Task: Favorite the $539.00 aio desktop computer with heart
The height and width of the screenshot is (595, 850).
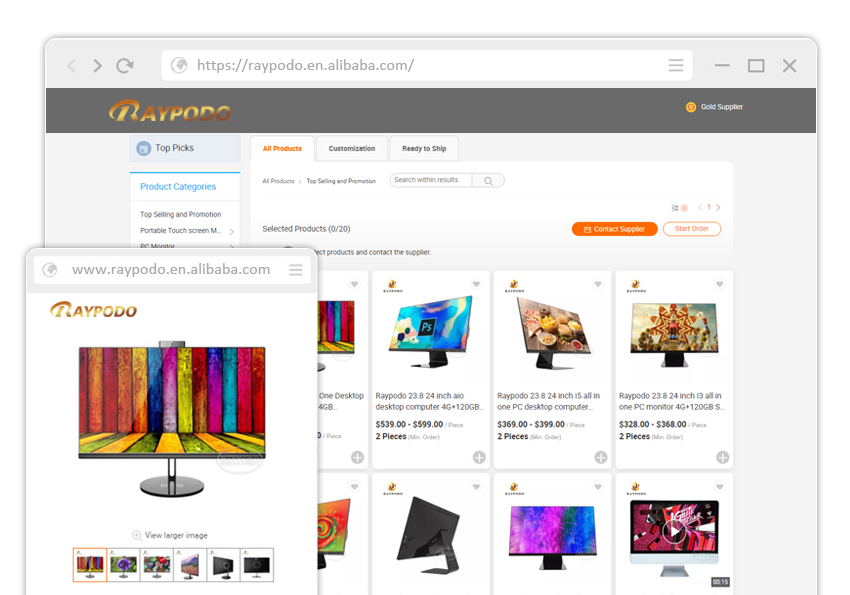Action: pyautogui.click(x=476, y=284)
